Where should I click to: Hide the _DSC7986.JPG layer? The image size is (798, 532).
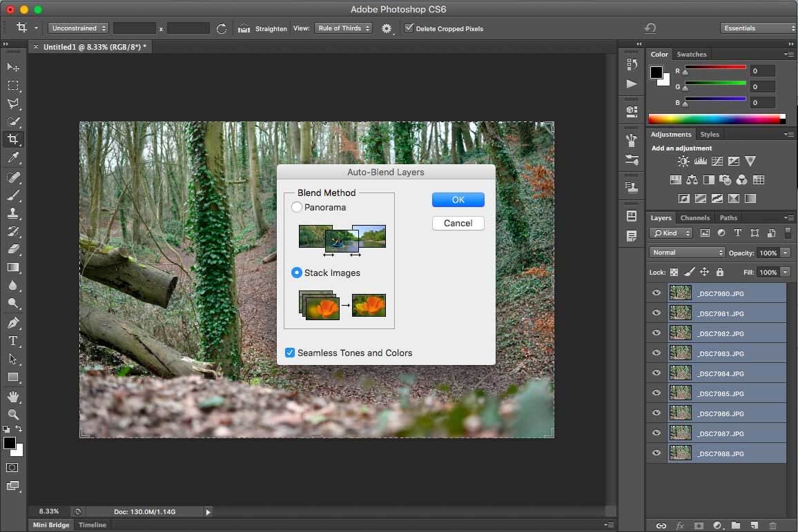coord(656,413)
